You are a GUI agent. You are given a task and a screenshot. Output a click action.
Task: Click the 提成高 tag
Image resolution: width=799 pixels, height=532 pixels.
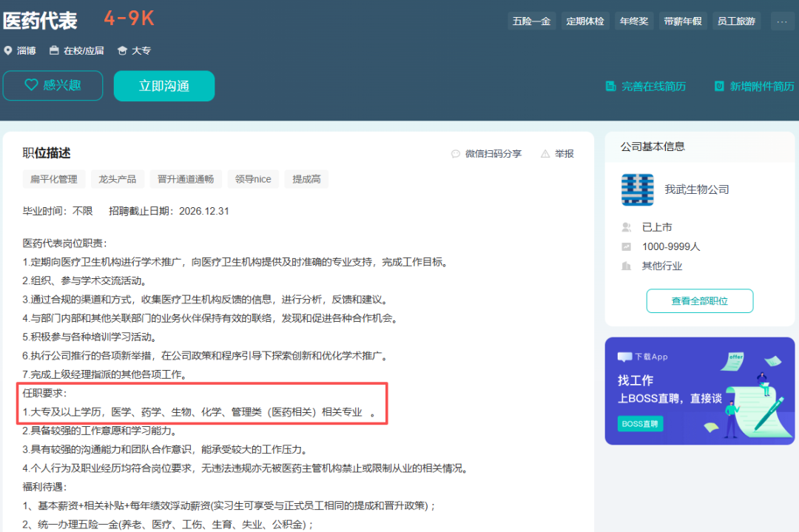click(306, 179)
